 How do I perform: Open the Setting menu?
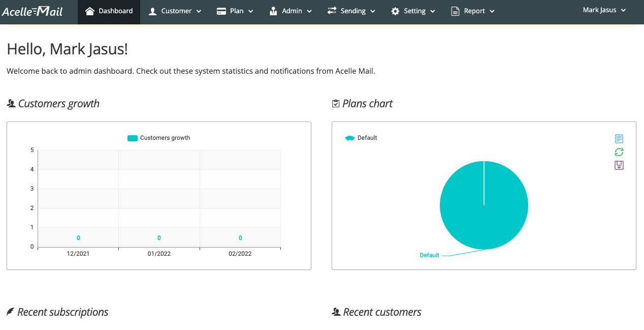[x=413, y=11]
